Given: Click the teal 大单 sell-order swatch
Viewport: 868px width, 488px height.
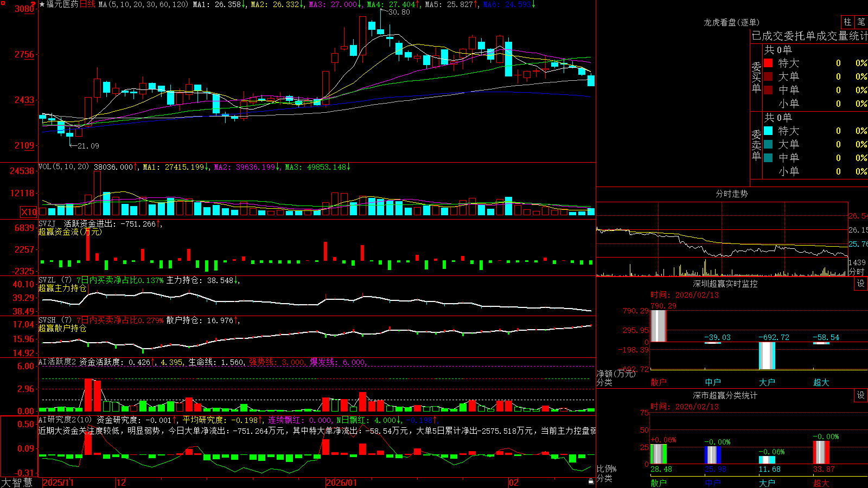Looking at the screenshot, I should (768, 144).
